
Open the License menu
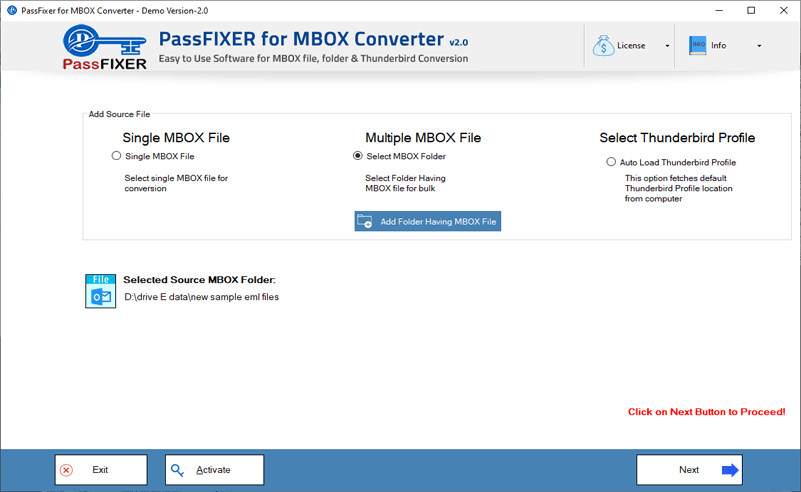point(631,45)
